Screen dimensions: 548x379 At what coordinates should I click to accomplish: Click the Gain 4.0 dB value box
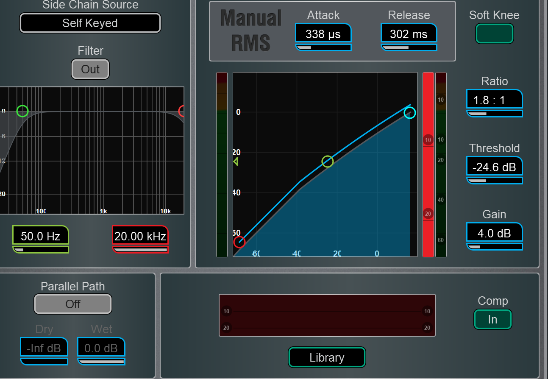pyautogui.click(x=494, y=233)
